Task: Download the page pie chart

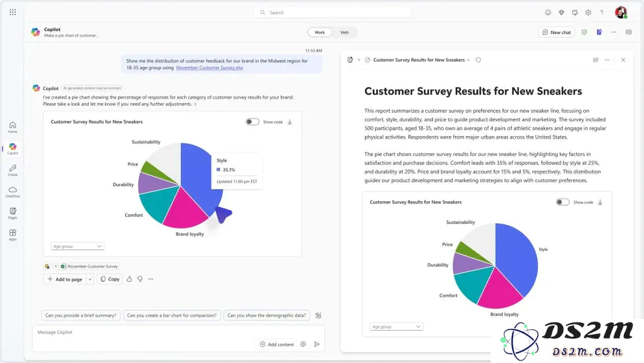Action: coord(600,202)
